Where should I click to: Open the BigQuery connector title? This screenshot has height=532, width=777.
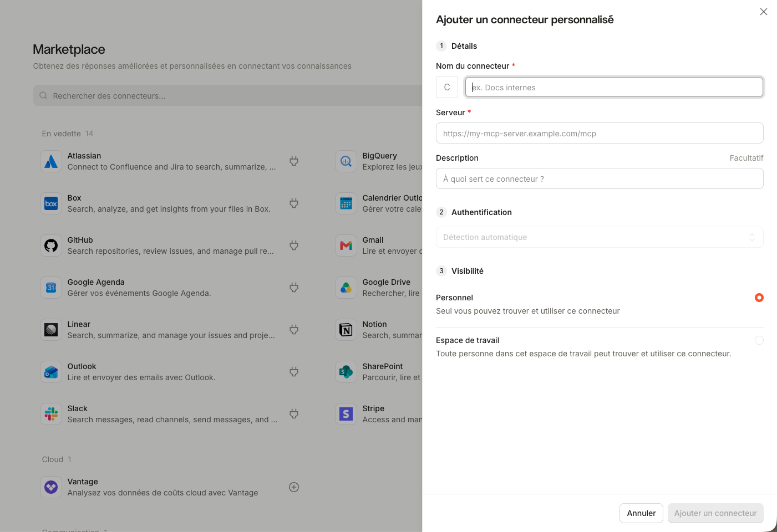pyautogui.click(x=380, y=156)
